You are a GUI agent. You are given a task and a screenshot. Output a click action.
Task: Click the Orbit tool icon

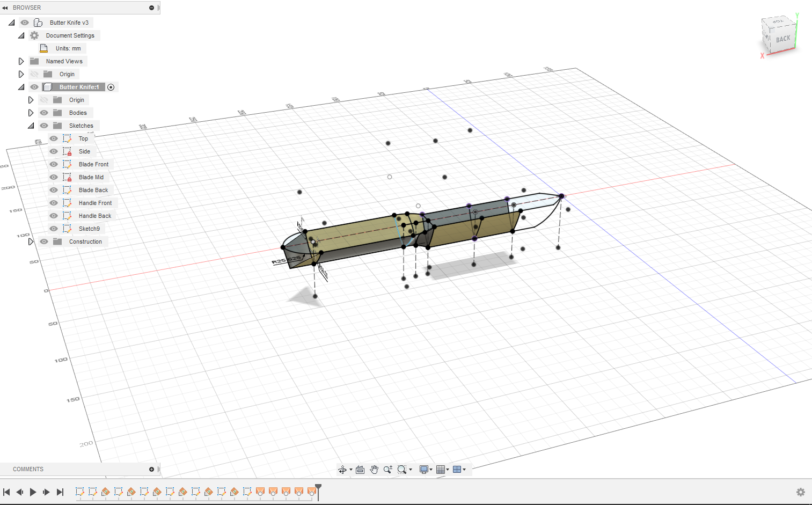[342, 470]
